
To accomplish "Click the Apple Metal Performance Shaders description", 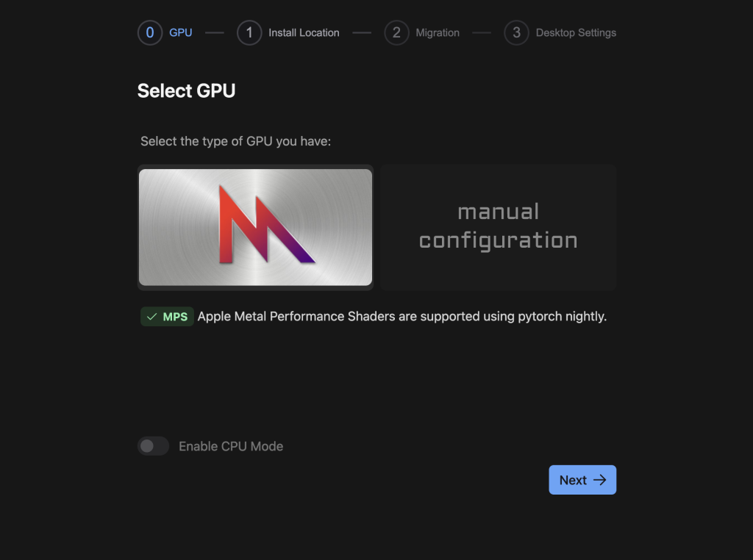I will tap(402, 317).
